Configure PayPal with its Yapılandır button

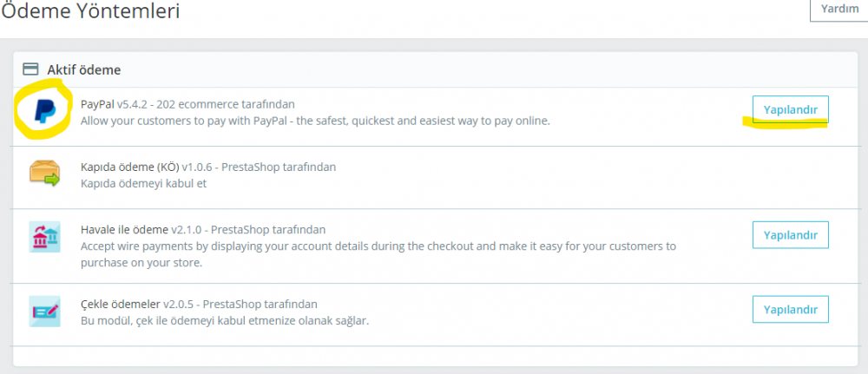click(790, 108)
